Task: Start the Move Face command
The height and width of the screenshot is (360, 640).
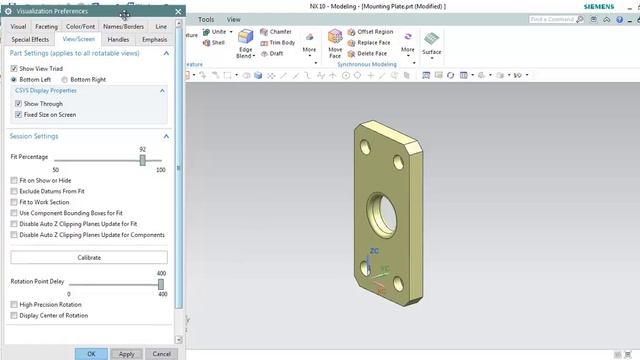Action: (335, 44)
